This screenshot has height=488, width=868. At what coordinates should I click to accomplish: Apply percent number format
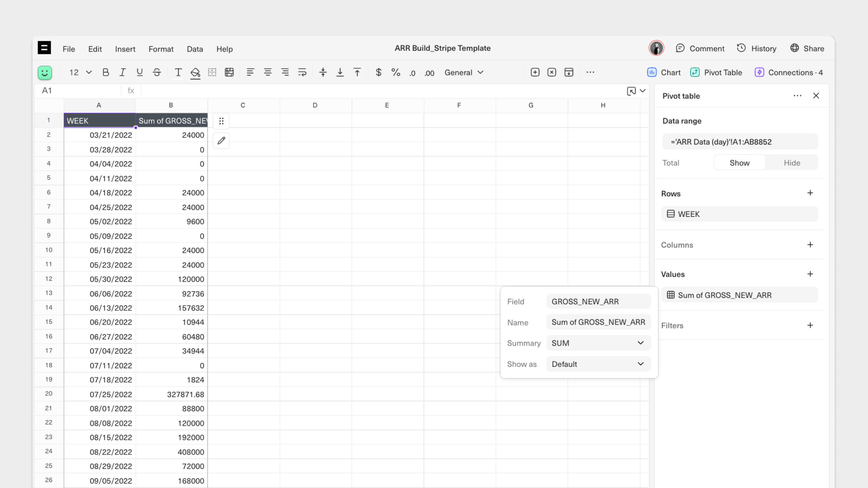396,72
